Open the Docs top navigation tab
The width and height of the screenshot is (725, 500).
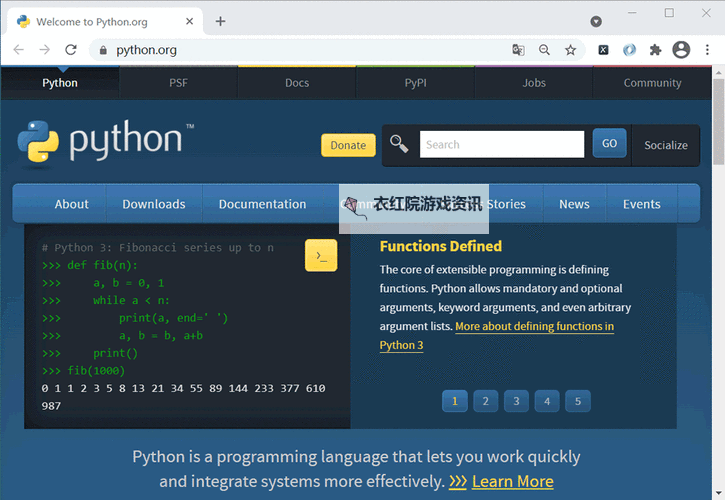297,83
